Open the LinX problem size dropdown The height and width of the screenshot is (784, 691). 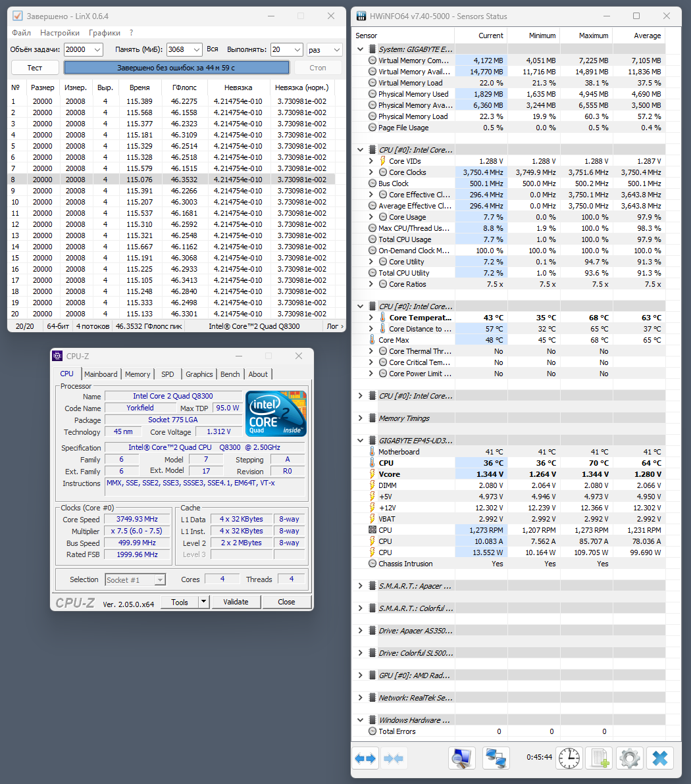pyautogui.click(x=97, y=49)
